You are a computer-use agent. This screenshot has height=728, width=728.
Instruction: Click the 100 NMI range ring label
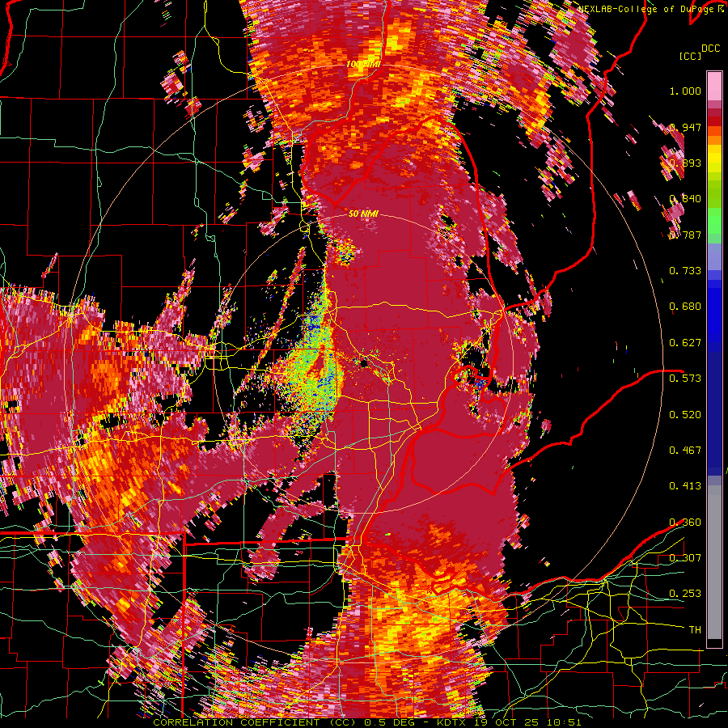[363, 64]
